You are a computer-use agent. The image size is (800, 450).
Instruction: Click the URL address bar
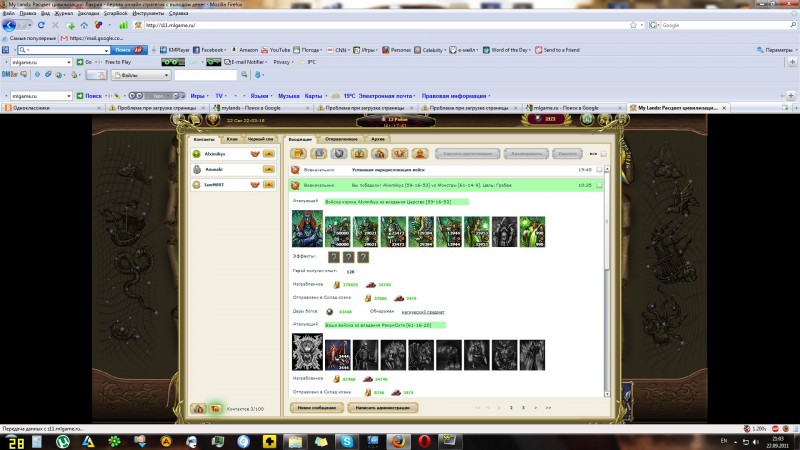[x=385, y=25]
